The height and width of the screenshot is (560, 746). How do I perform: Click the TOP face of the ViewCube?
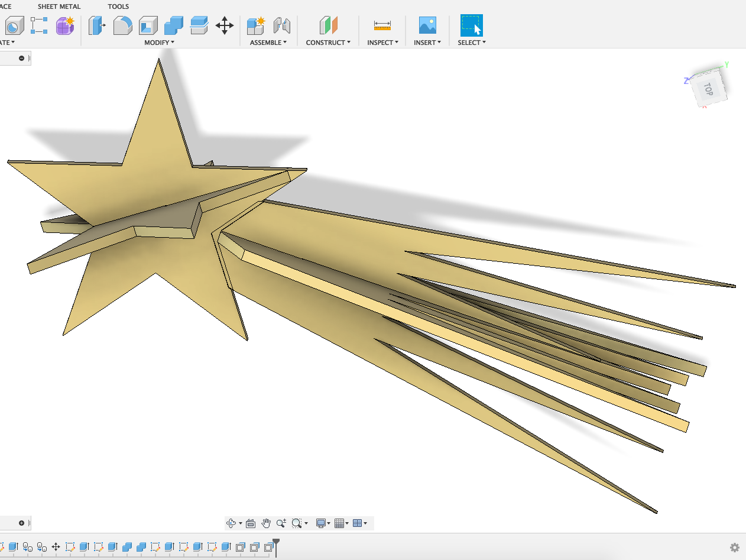click(708, 88)
